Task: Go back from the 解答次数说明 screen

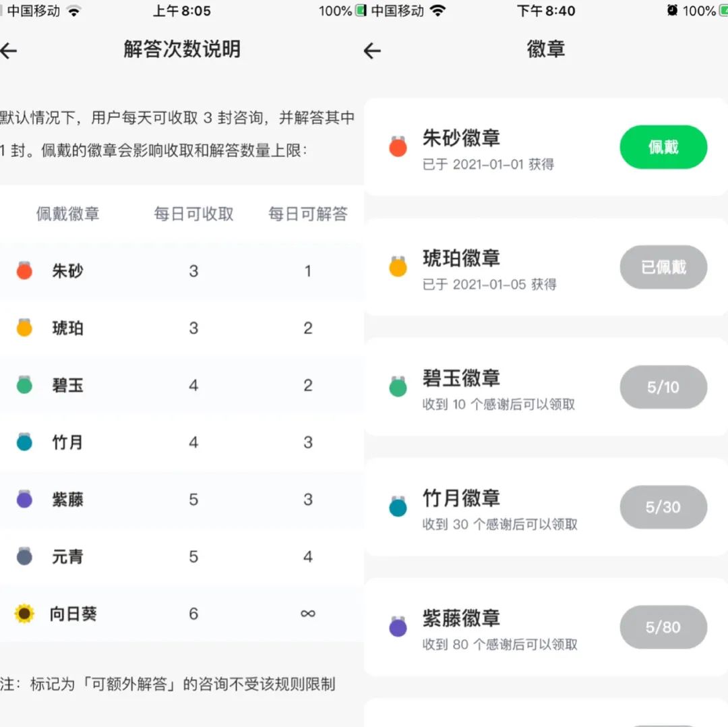Action: coord(8,51)
